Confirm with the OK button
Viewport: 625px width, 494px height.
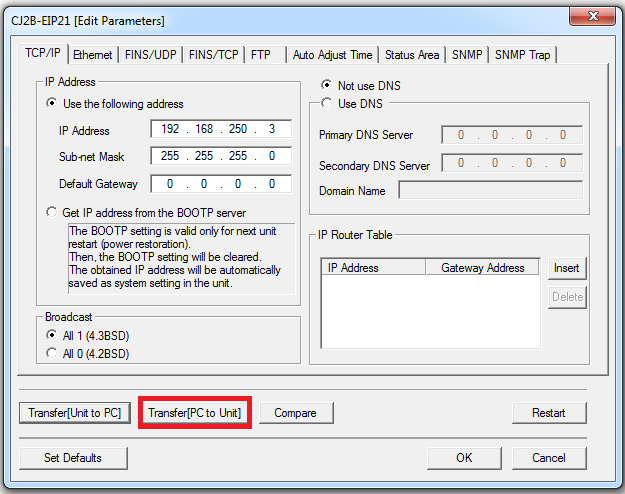pyautogui.click(x=464, y=458)
